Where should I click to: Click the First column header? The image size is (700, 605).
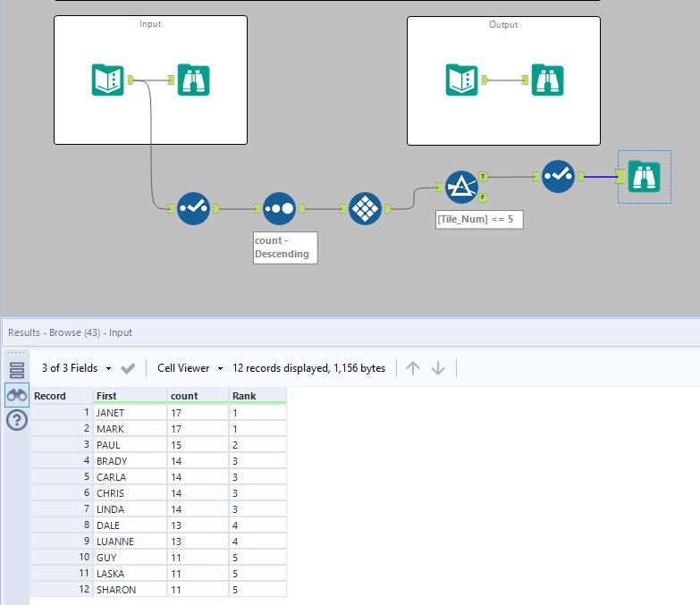tap(130, 396)
